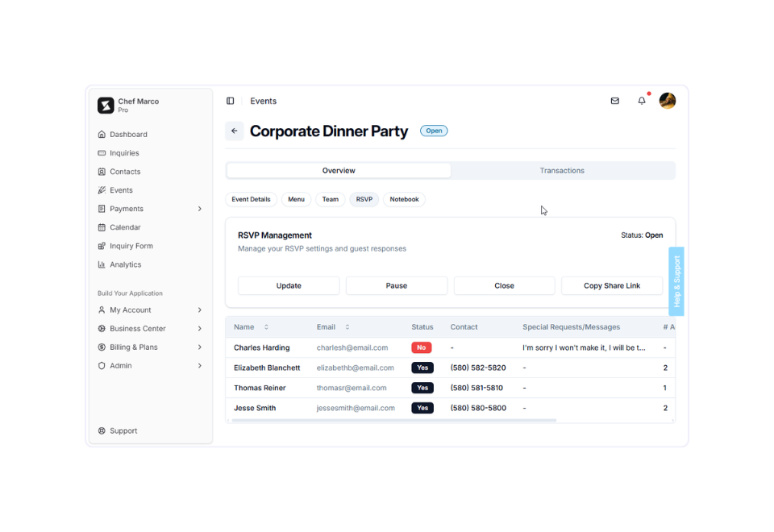Click the Payments receipt icon
This screenshot has width=774, height=532.
102,209
